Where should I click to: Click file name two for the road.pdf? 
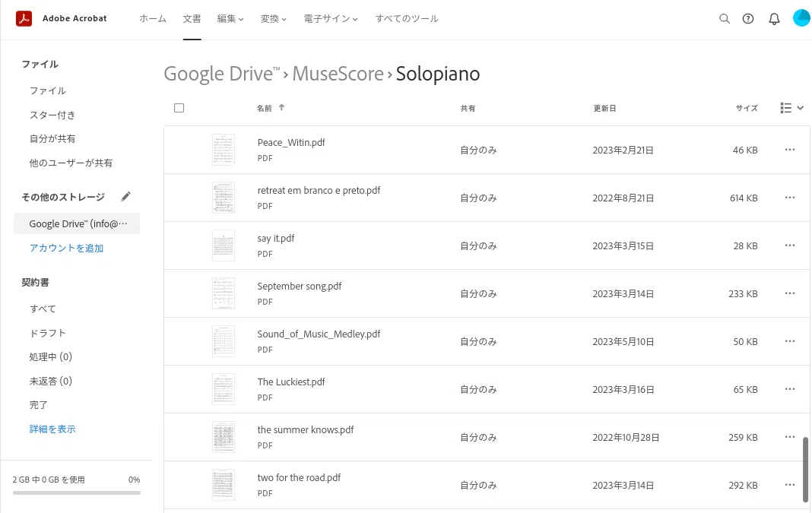(299, 478)
